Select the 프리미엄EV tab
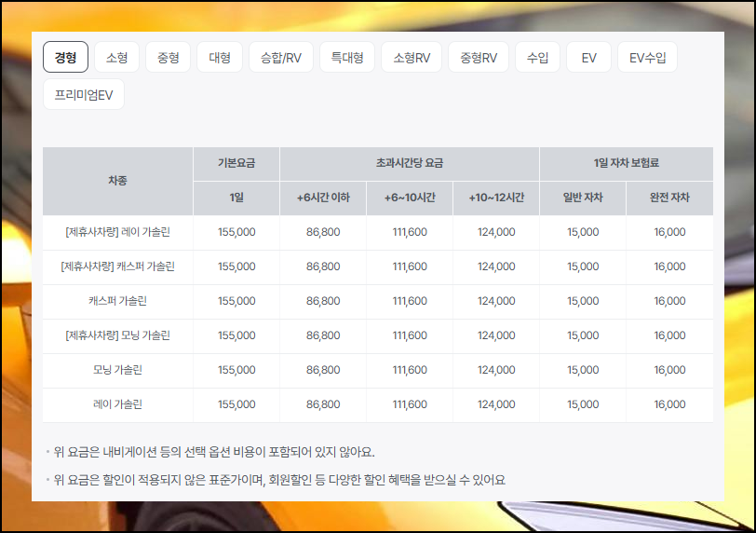756x533 pixels. point(84,94)
